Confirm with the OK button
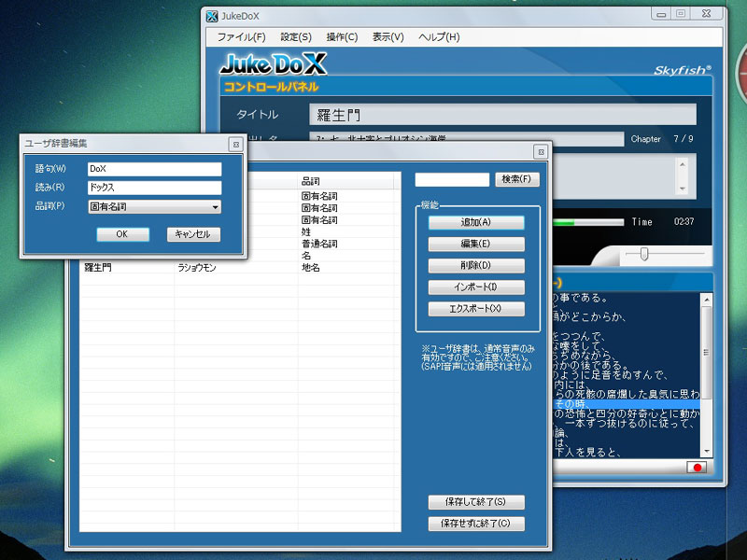 point(122,234)
